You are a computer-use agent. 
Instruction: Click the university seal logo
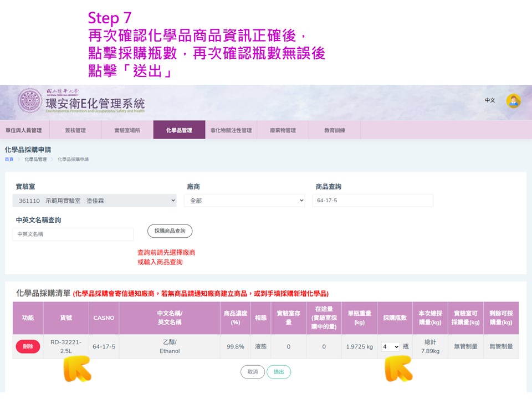[x=30, y=100]
